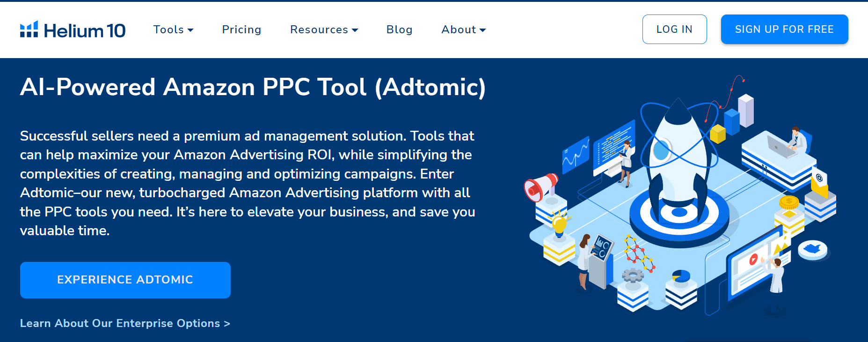The width and height of the screenshot is (868, 342).
Task: Click the red molecule structure icon
Action: pyautogui.click(x=638, y=253)
